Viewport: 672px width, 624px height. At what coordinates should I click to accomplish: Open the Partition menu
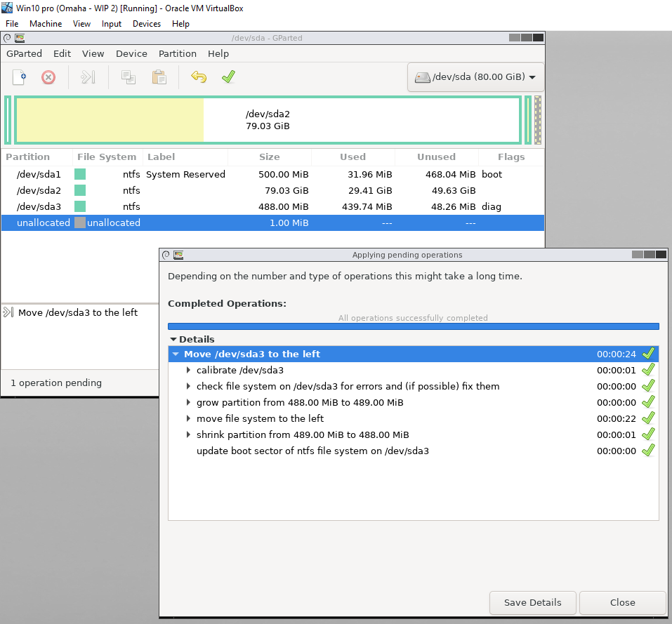coord(177,53)
